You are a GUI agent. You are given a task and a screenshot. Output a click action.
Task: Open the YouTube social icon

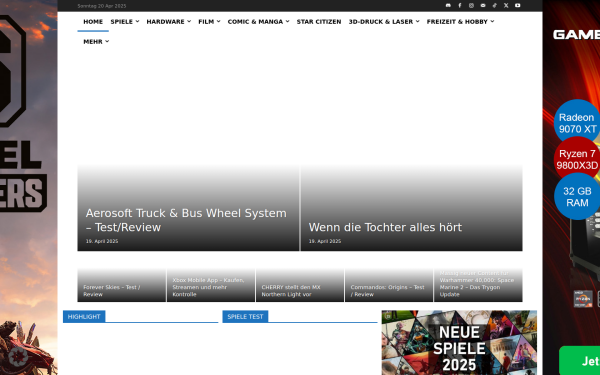click(517, 5)
